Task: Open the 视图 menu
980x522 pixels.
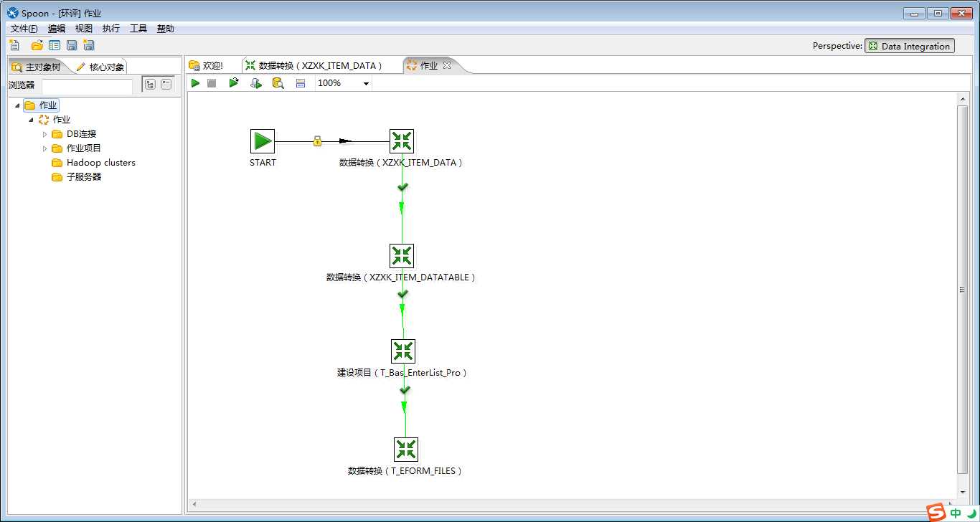Action: (x=84, y=29)
